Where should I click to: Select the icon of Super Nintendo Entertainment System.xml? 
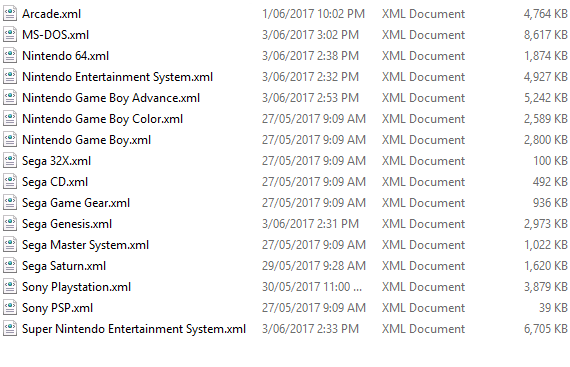[10, 329]
